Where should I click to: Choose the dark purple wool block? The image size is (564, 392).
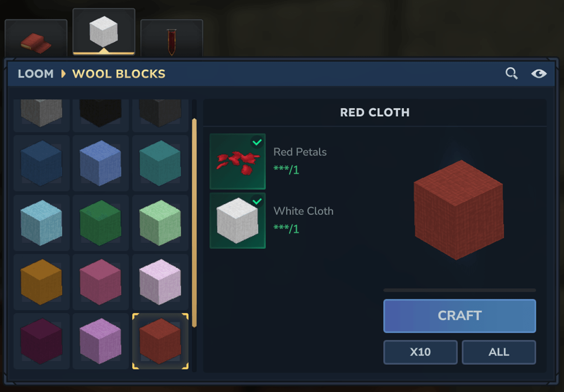[x=41, y=341]
